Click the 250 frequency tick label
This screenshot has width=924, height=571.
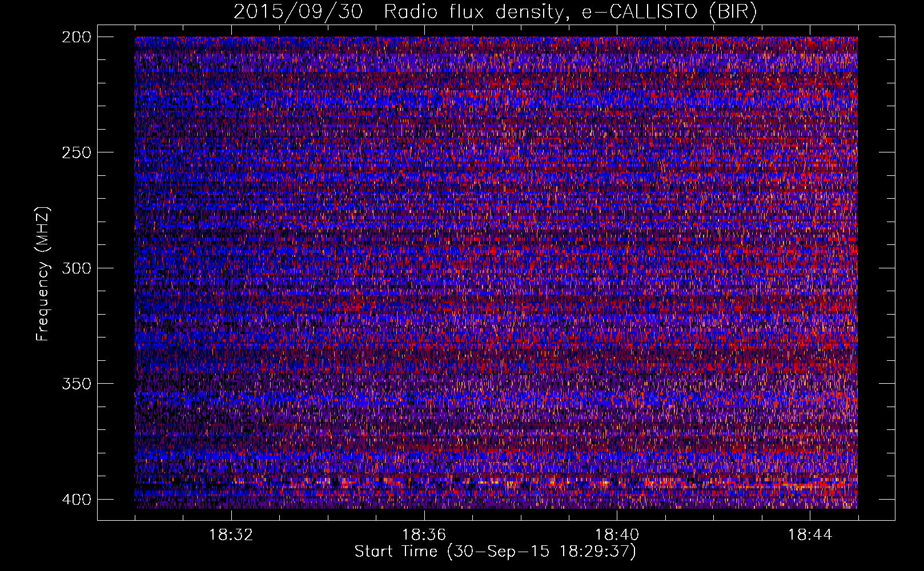pos(76,152)
